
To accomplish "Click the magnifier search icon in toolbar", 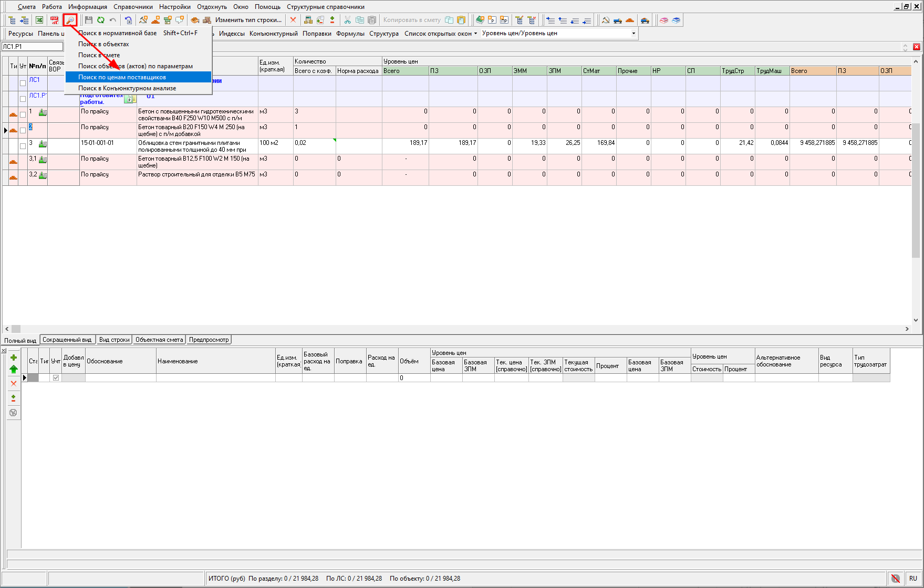I will (70, 20).
